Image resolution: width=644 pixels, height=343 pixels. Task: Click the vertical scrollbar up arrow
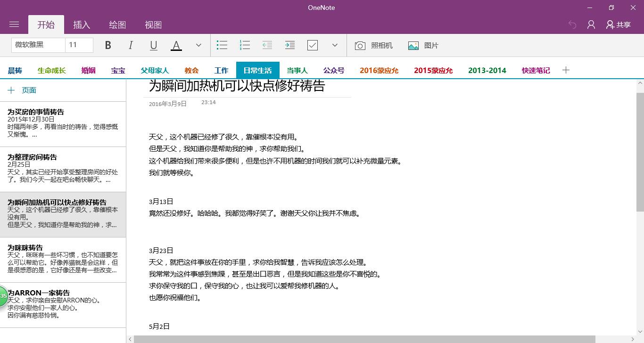[x=640, y=83]
